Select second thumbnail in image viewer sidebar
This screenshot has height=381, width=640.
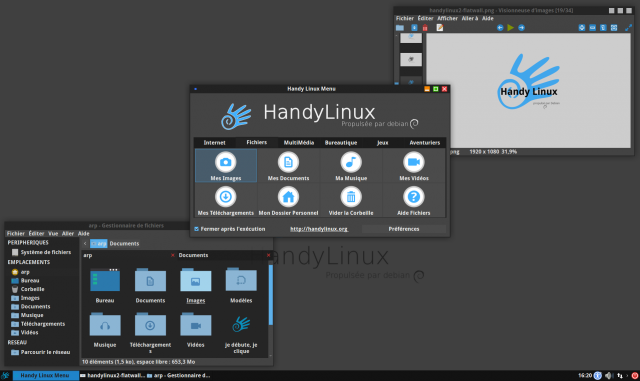[411, 60]
